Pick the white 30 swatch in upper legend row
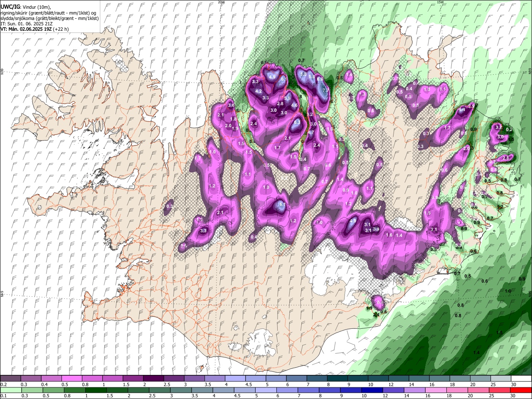Viewport: 532px width, 399px height. pos(522,379)
